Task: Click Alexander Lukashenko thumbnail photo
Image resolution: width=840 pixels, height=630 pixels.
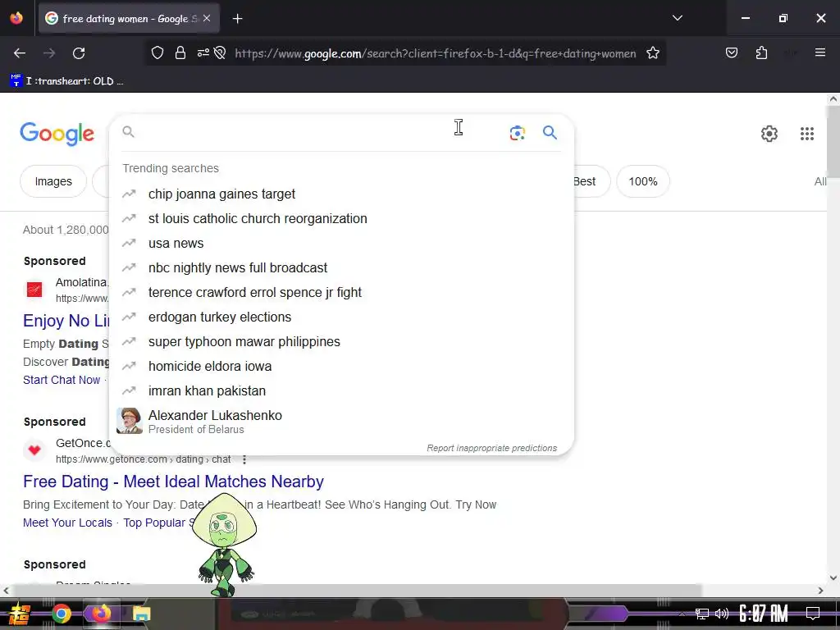Action: [x=130, y=421]
